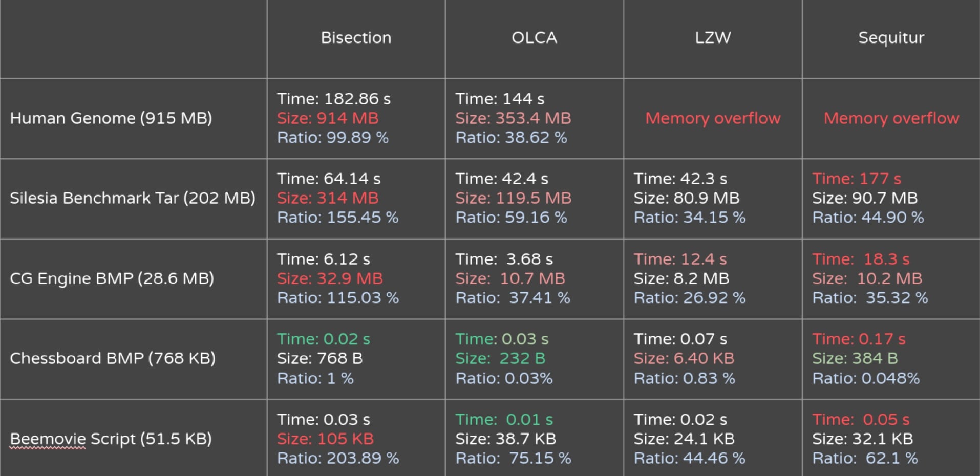The width and height of the screenshot is (980, 476).
Task: Click Sequitur Size 384 B value
Action: (x=855, y=358)
